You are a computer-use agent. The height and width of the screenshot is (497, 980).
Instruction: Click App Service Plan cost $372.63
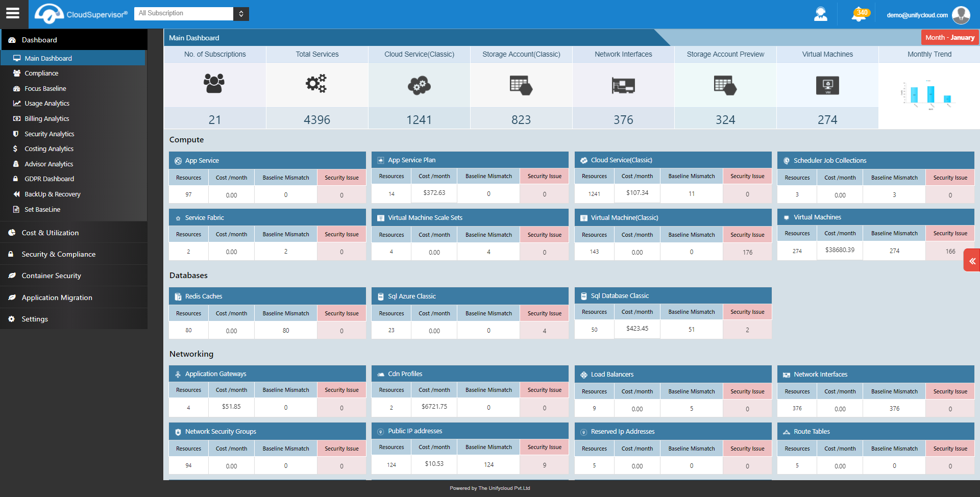[434, 193]
